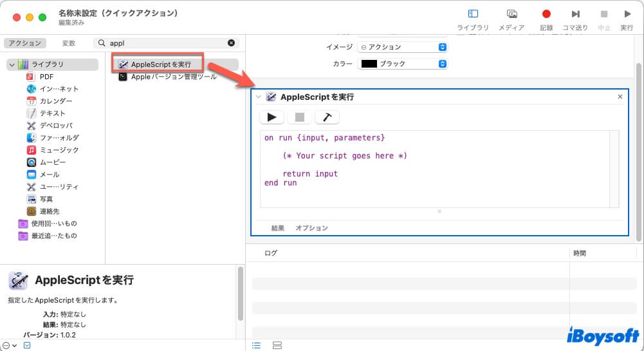Open the 結果 tab of the action

click(278, 228)
